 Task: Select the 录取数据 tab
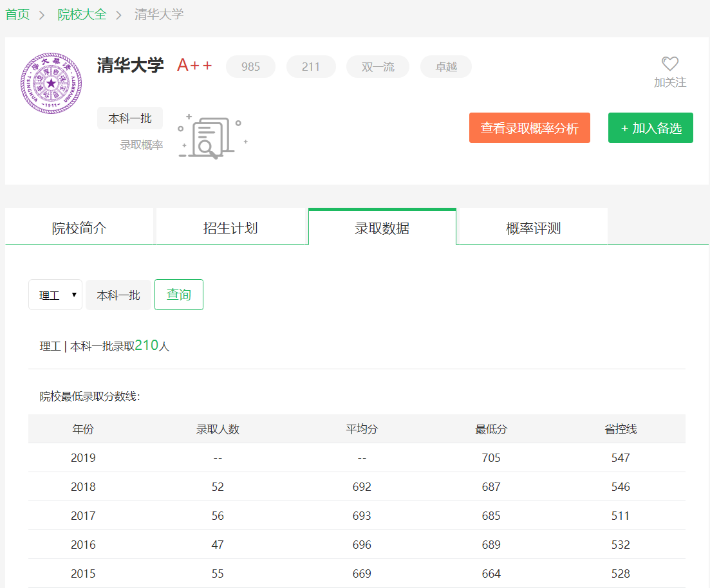click(x=382, y=228)
